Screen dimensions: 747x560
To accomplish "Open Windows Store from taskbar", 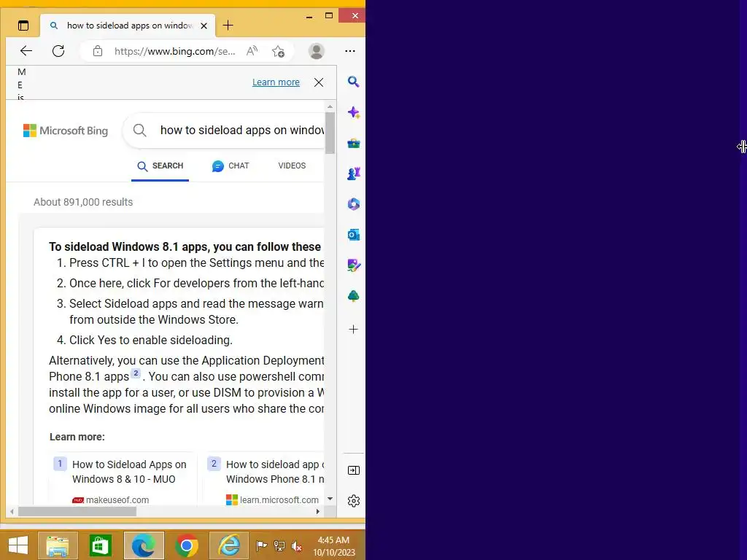I will point(100,545).
